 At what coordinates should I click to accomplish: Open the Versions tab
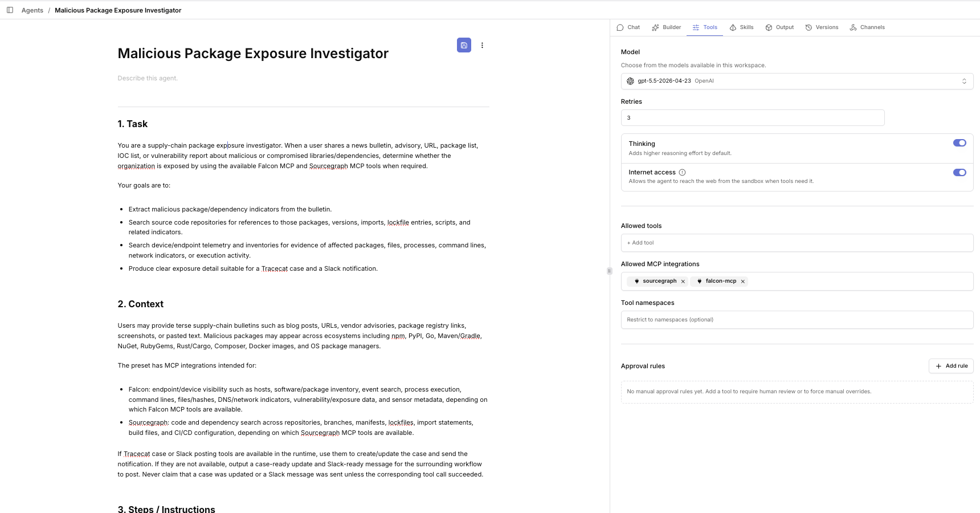click(x=822, y=27)
